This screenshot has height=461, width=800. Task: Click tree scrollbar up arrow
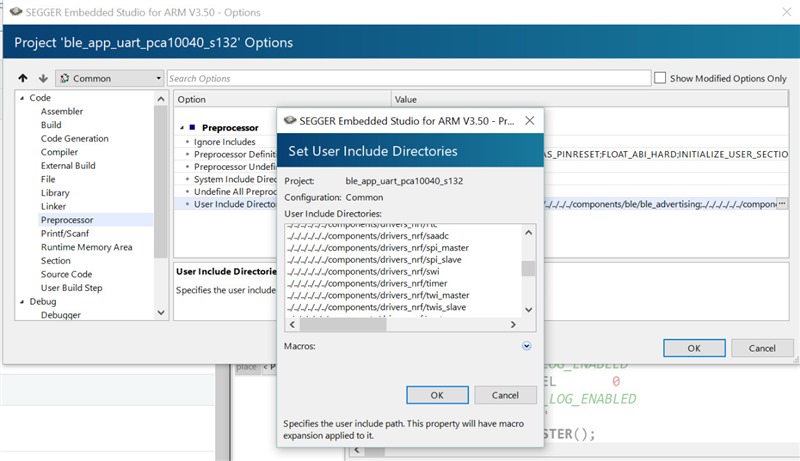tap(161, 99)
